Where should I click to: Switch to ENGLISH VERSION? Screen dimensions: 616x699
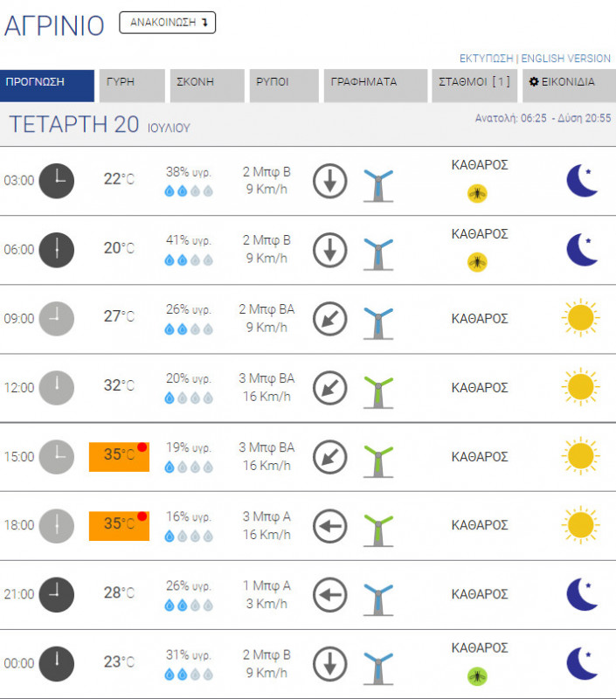coord(566,59)
